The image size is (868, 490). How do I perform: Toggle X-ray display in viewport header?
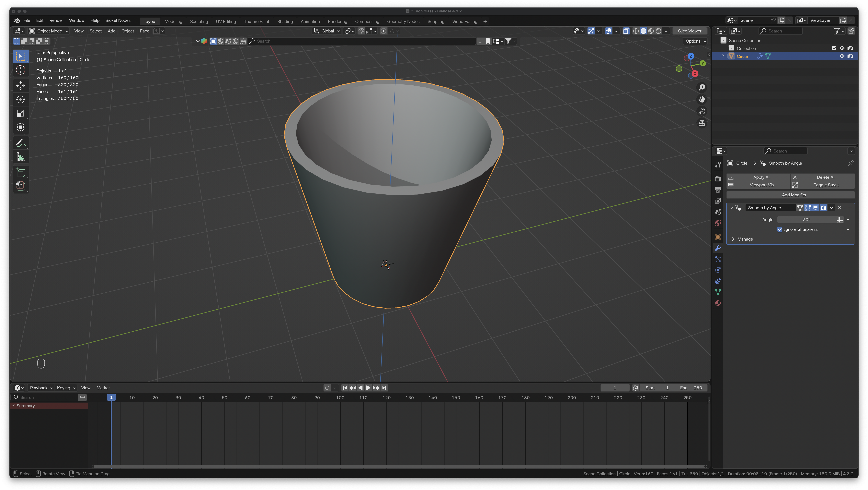pos(626,31)
